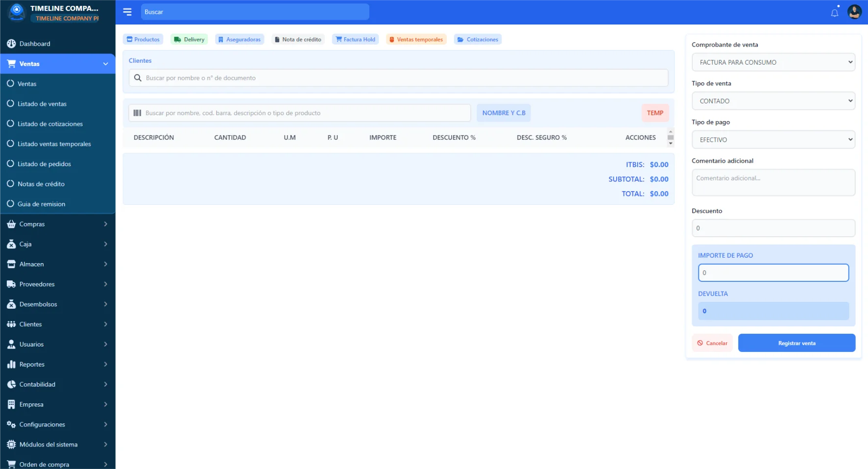Click the Clientes people icon
The height and width of the screenshot is (469, 868).
pos(11,324)
